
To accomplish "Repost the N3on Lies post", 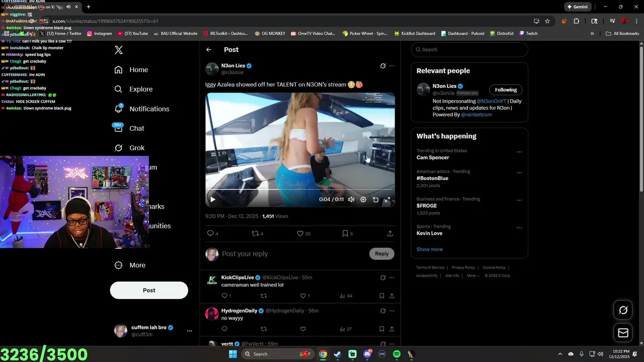I will 258,233.
